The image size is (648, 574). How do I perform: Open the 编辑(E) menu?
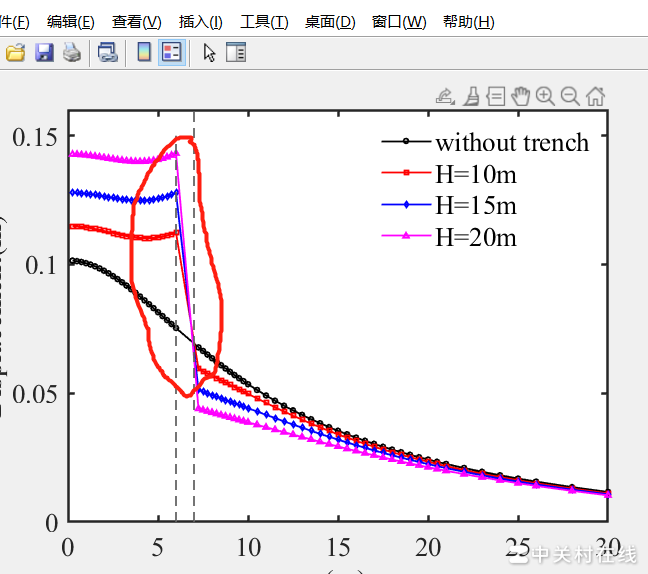pyautogui.click(x=71, y=22)
